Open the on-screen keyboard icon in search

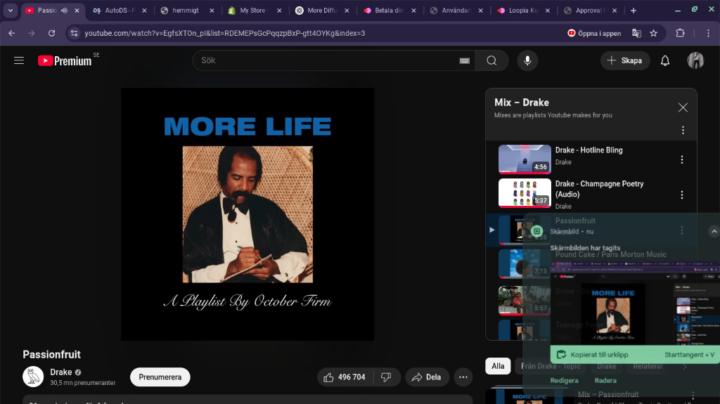coord(464,61)
